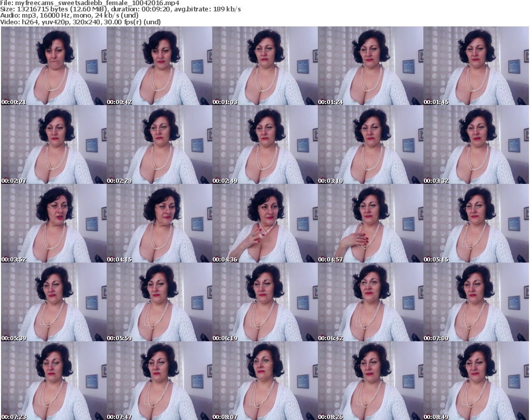The width and height of the screenshot is (530, 420).
Task: Click the Audio info line in header
Action: point(69,16)
